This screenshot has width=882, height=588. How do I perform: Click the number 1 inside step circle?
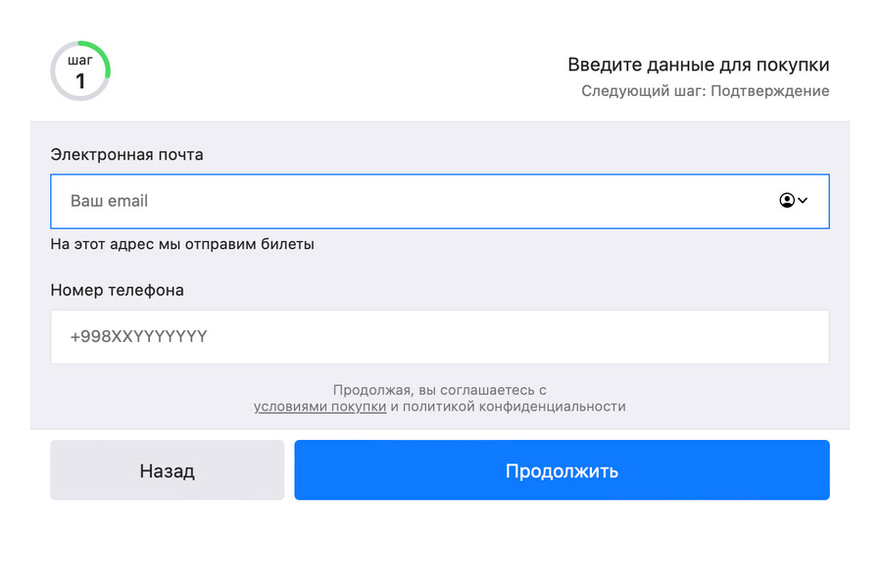click(80, 81)
